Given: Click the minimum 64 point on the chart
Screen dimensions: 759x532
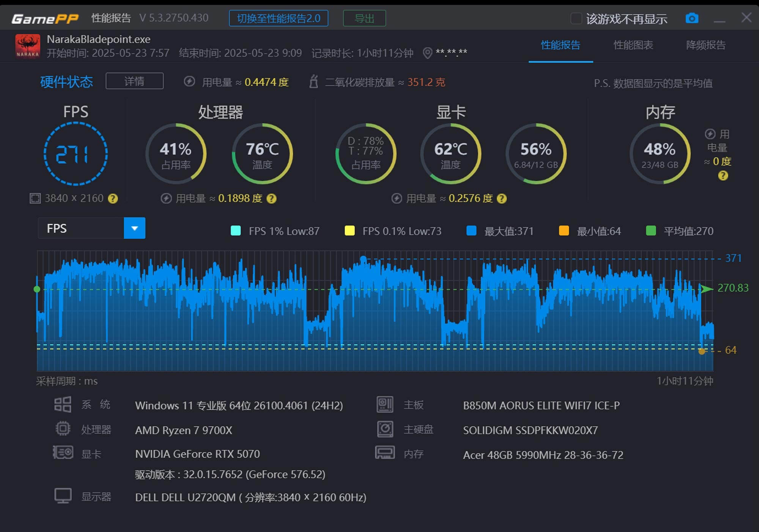Looking at the screenshot, I should [x=702, y=351].
